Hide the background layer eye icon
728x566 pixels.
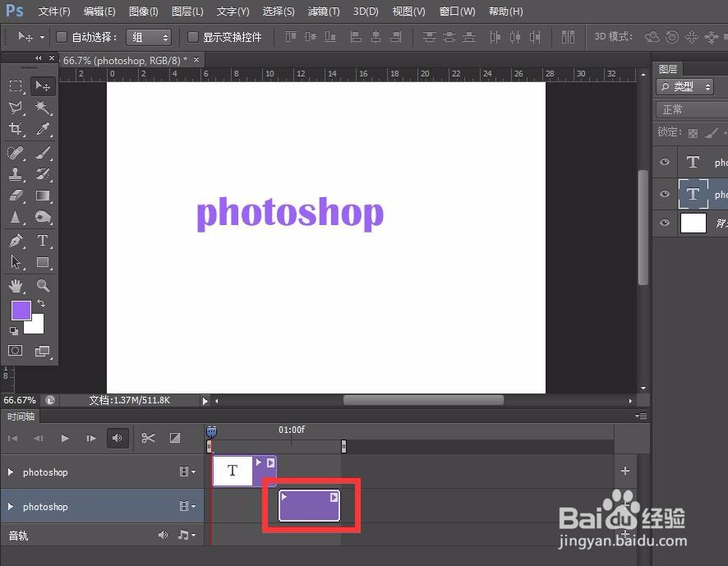665,223
